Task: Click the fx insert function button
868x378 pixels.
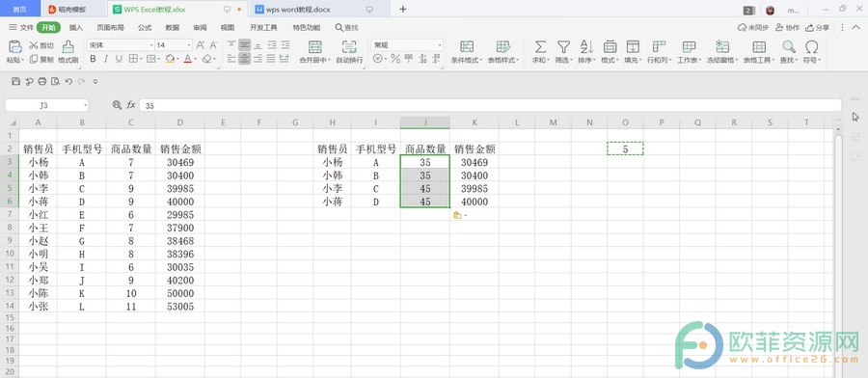Action: pyautogui.click(x=131, y=104)
